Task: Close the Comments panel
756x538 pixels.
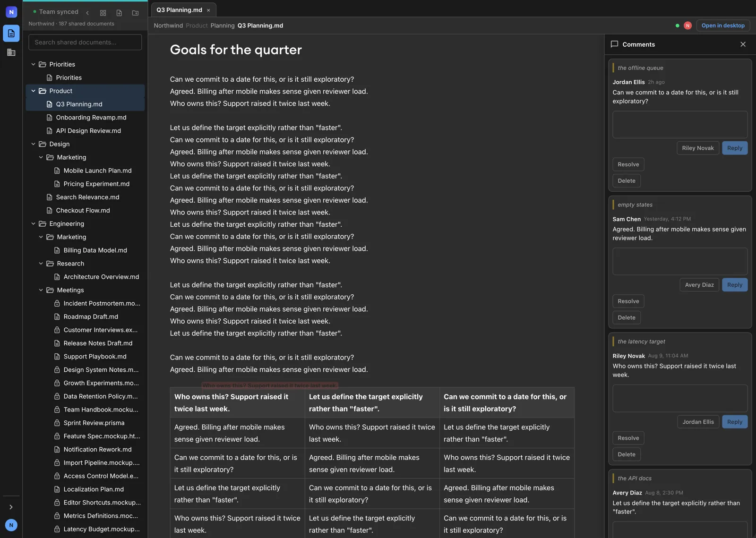Action: coord(743,44)
